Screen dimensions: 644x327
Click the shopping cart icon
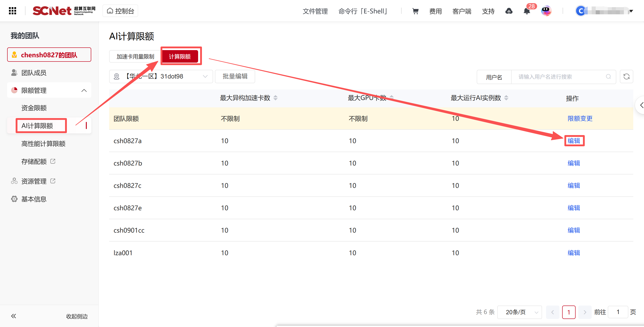coord(415,11)
